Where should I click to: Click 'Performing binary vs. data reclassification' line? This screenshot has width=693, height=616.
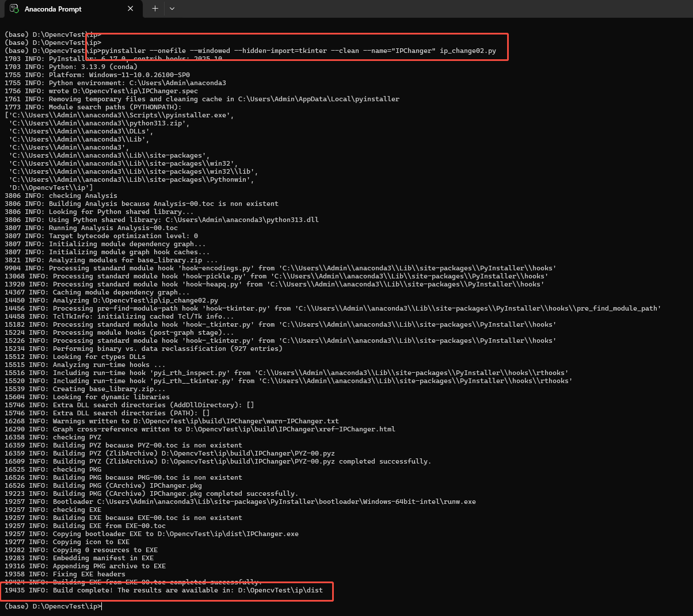[144, 349]
